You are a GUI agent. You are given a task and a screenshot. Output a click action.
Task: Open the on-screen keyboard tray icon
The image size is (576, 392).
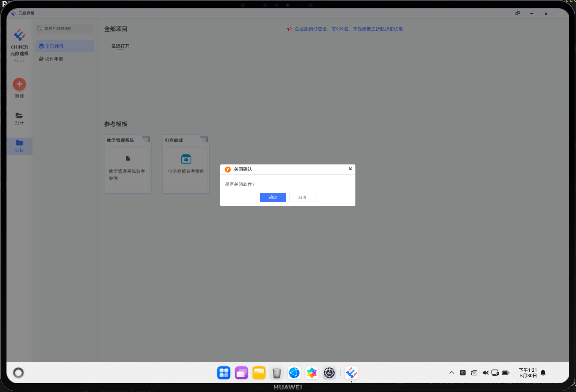coord(474,373)
